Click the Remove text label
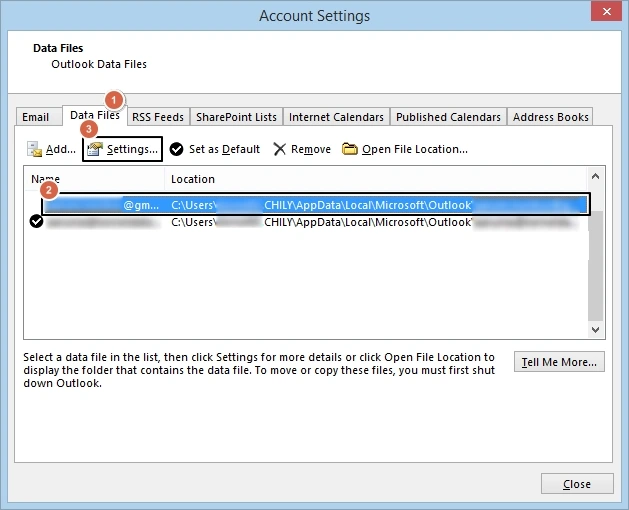 click(x=311, y=149)
